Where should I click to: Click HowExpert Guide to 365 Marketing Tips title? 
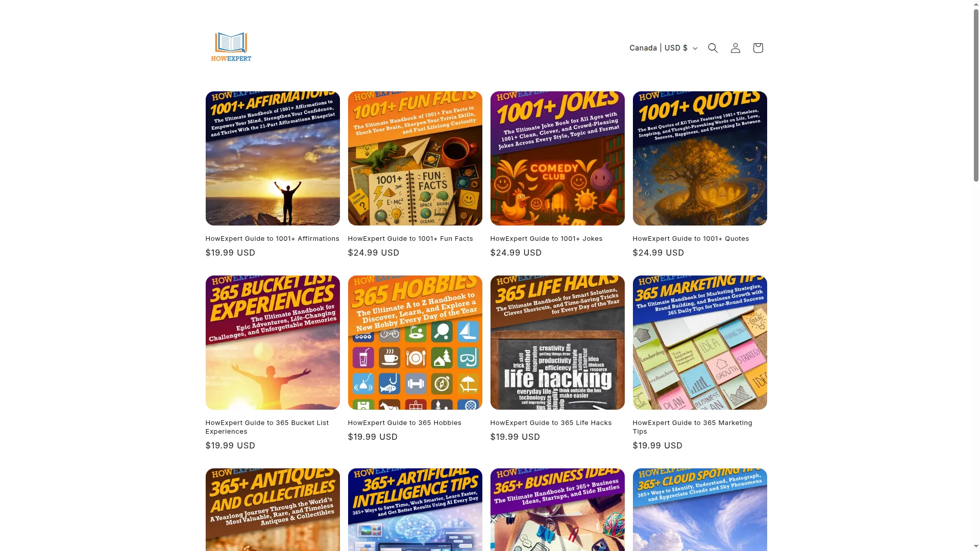point(692,427)
